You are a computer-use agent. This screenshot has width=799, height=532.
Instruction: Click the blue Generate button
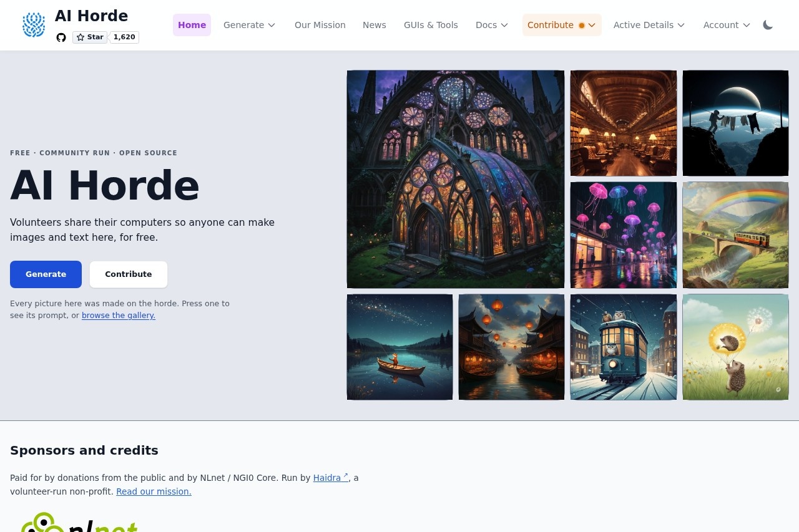click(x=46, y=274)
